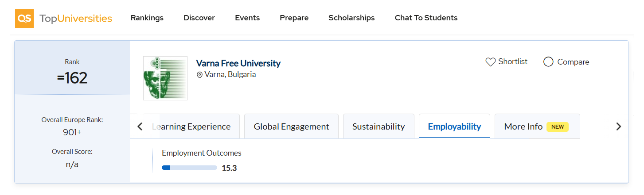Open the Prepare menu item
The height and width of the screenshot is (195, 644).
tap(294, 18)
